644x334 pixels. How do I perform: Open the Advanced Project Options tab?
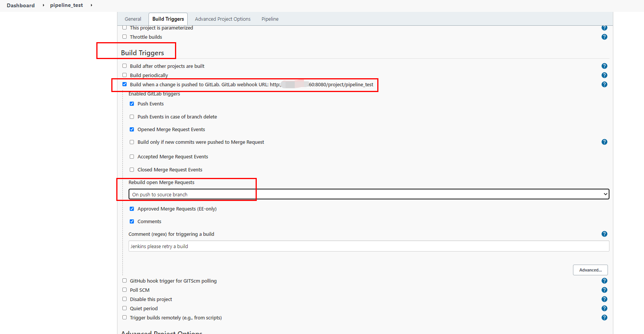(223, 19)
